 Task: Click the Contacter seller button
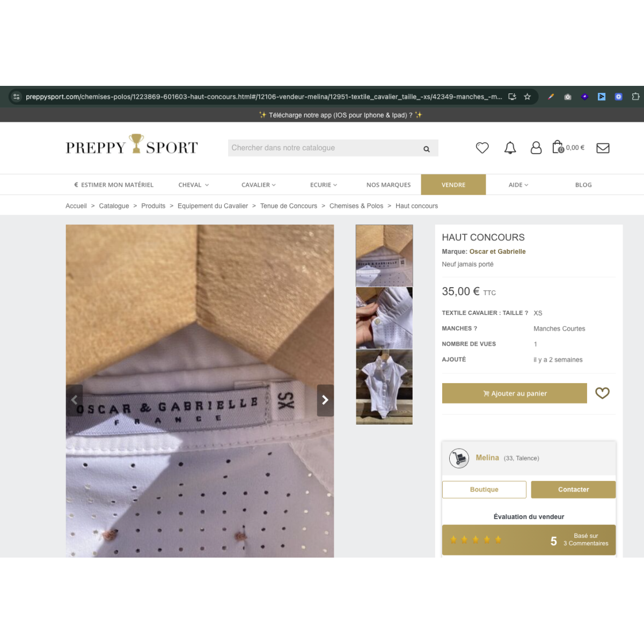pos(573,489)
